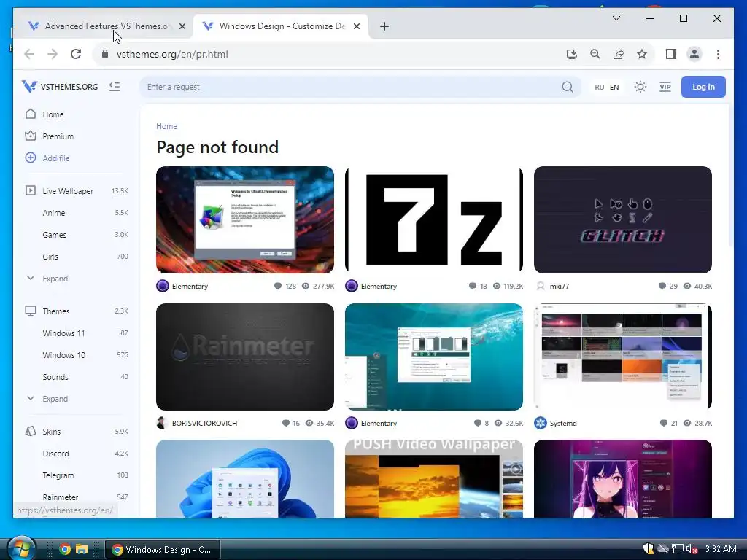
Task: Click comments icon showing 29
Action: [x=662, y=286]
